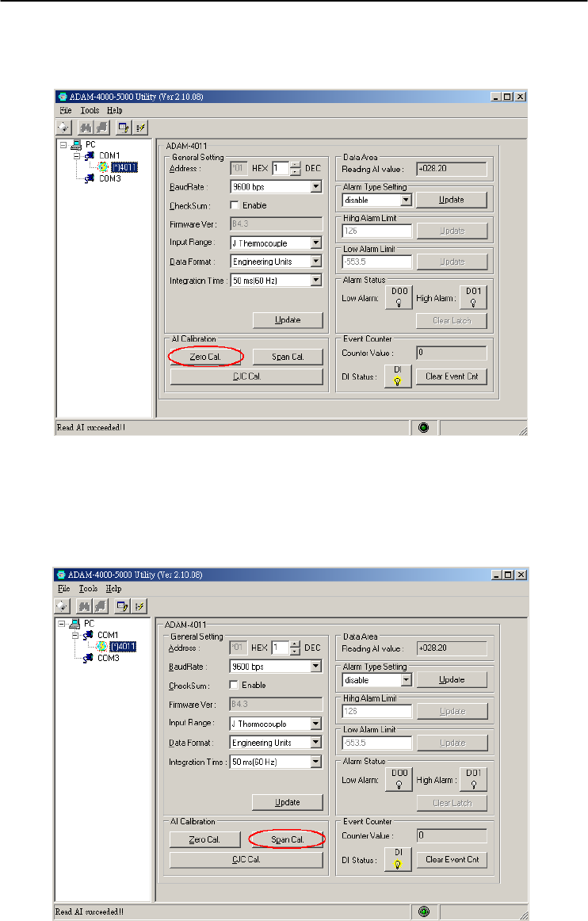This screenshot has width=588, height=921.
Task: Toggle the DO1 high alarm bulb in bottom window
Action: pos(473,779)
